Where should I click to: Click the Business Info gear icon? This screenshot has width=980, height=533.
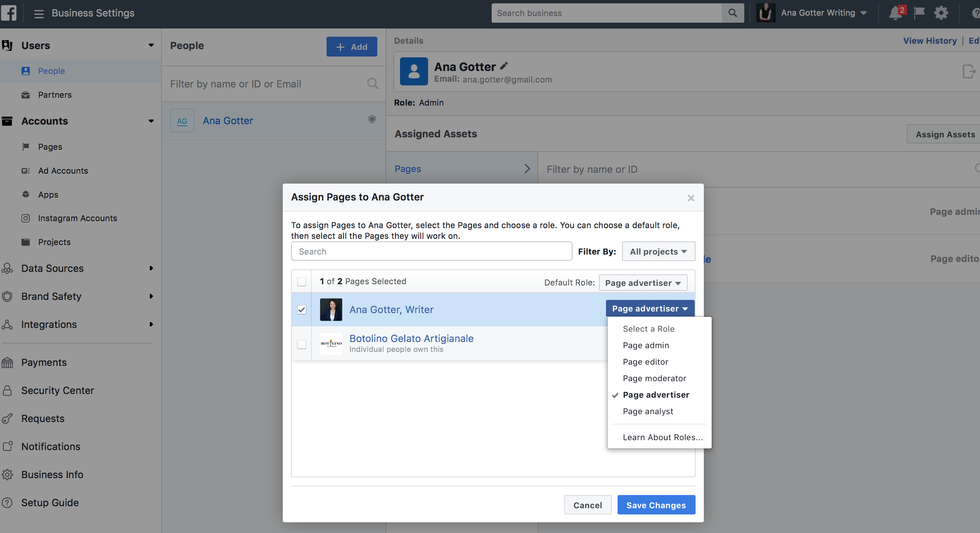[7, 474]
